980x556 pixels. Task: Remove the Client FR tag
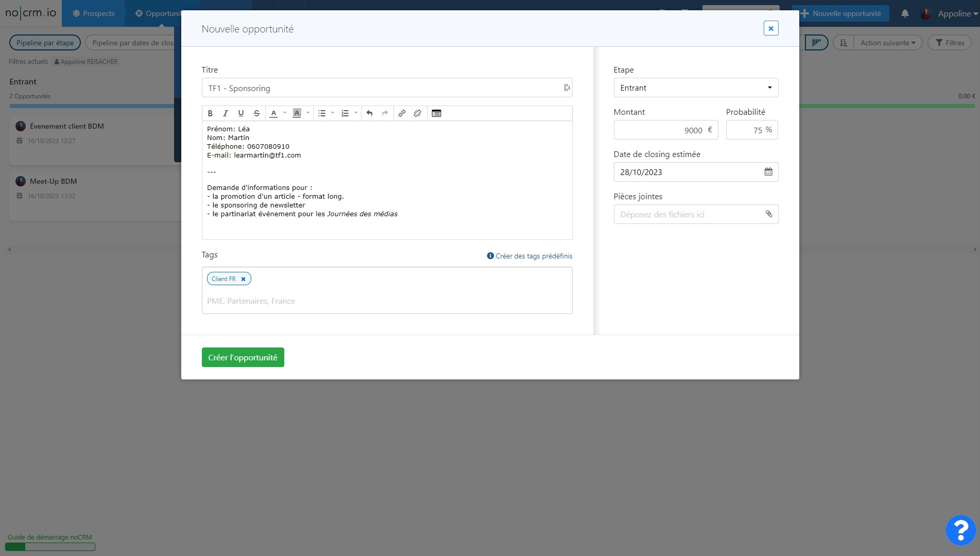point(243,279)
